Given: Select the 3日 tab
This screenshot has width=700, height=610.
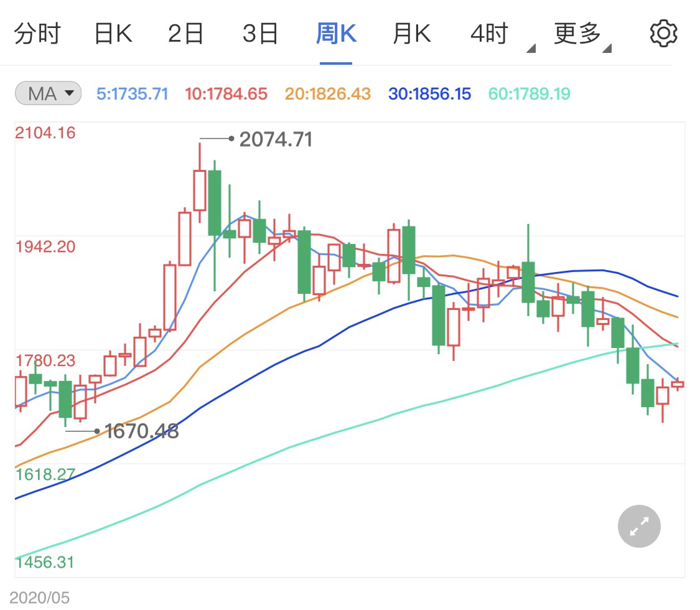Looking at the screenshot, I should coord(260,34).
